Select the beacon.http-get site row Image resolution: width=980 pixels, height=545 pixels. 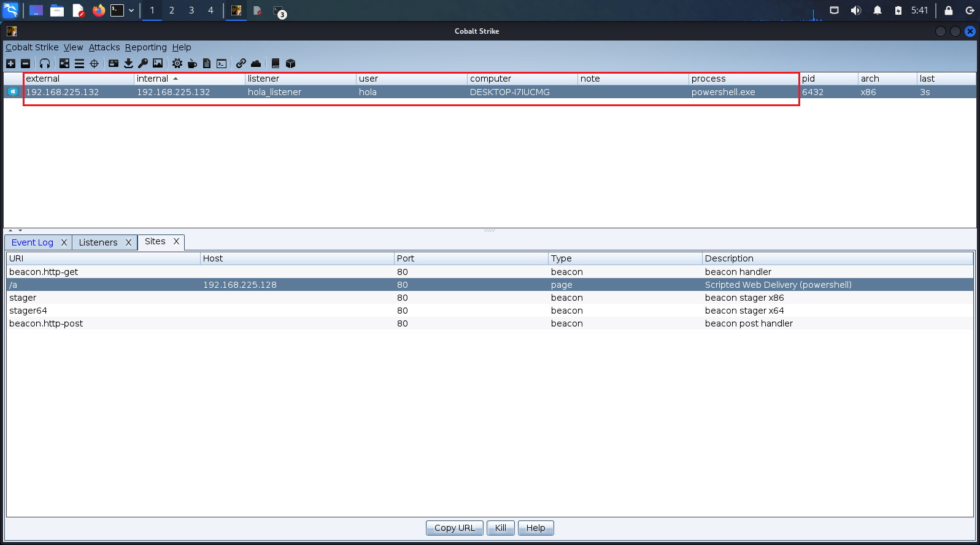490,272
